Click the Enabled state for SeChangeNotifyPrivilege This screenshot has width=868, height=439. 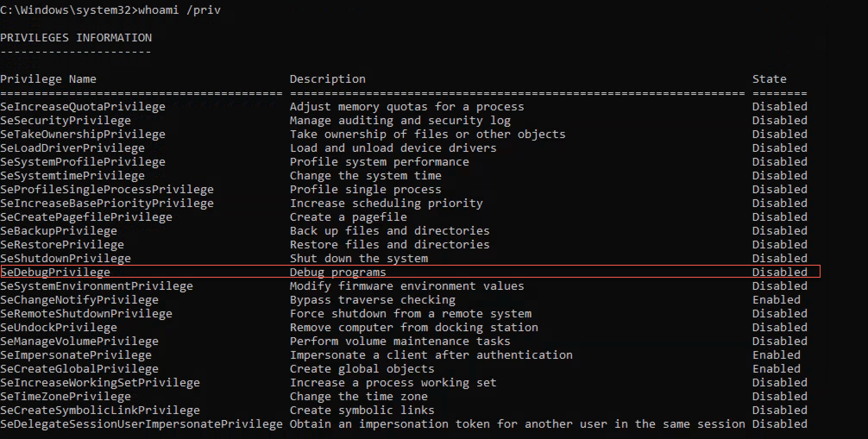(x=776, y=300)
